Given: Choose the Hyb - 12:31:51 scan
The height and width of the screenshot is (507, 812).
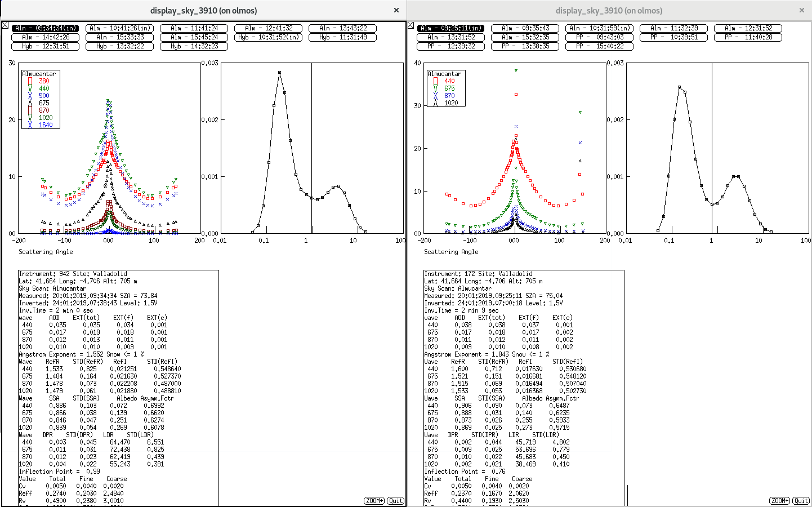Looking at the screenshot, I should coord(45,46).
